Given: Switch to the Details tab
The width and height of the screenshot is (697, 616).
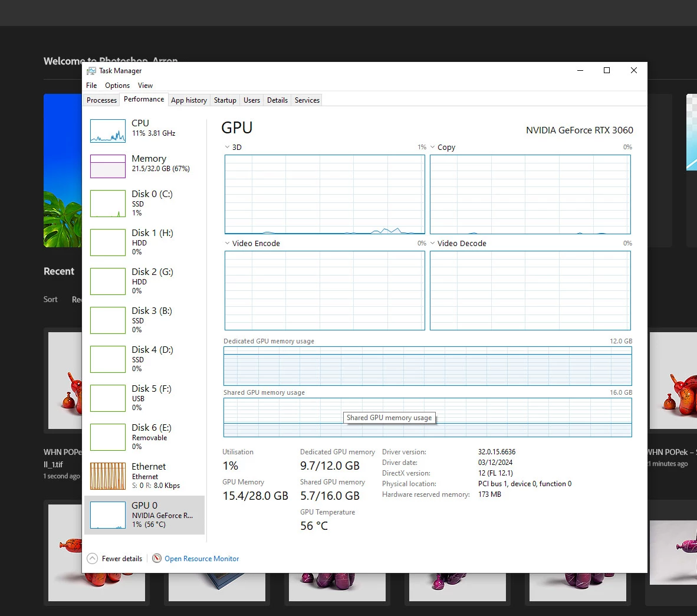Looking at the screenshot, I should [x=277, y=100].
